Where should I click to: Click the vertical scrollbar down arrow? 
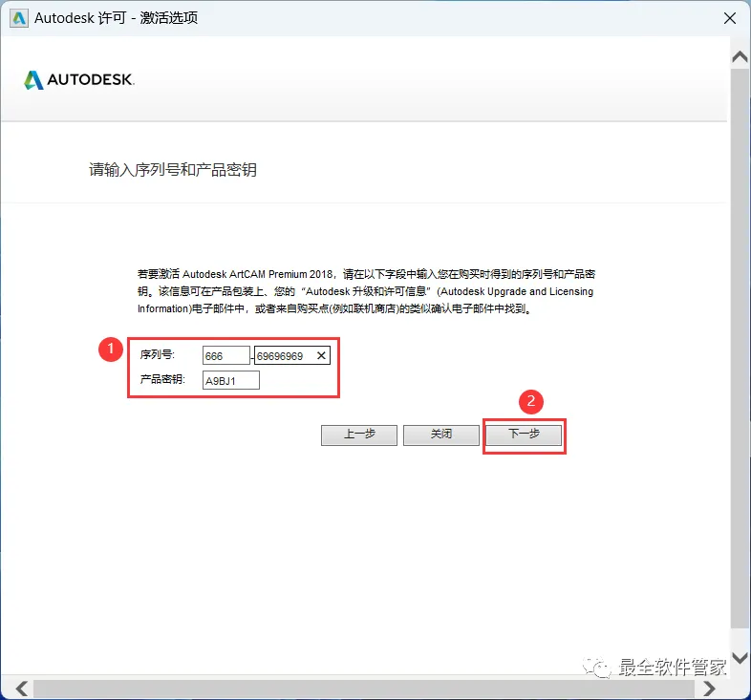point(740,658)
